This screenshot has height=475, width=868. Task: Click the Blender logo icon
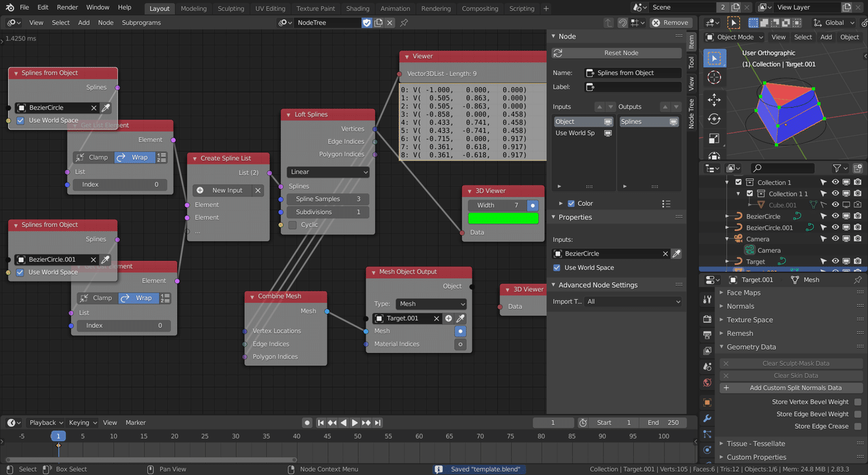coord(9,7)
